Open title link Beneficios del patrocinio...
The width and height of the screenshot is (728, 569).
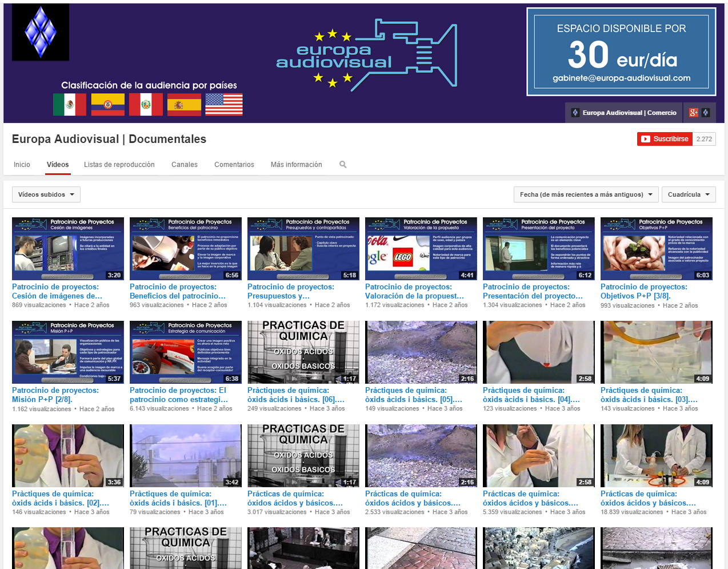point(178,292)
